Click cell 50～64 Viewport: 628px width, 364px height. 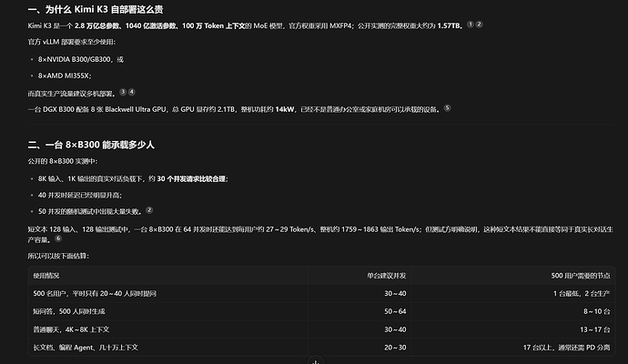(x=395, y=311)
